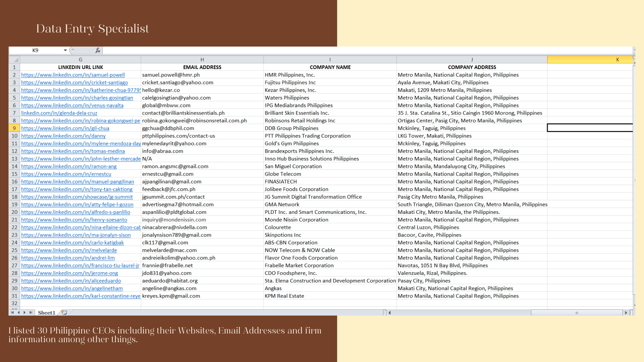Go to first sheet navigation arrow
644x362 pixels.
(12, 312)
